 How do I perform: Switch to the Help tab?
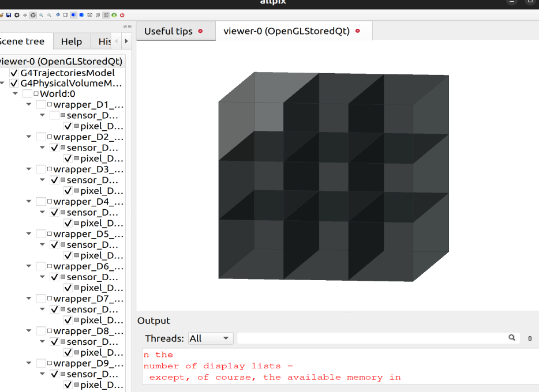tap(72, 42)
